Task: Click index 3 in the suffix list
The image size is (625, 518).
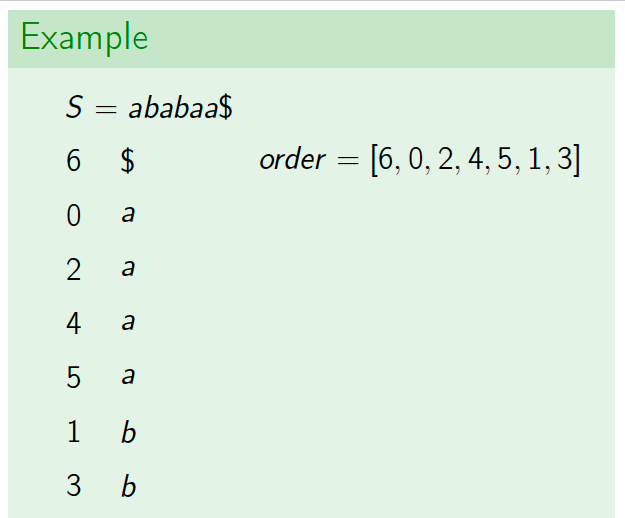Action: click(x=74, y=486)
